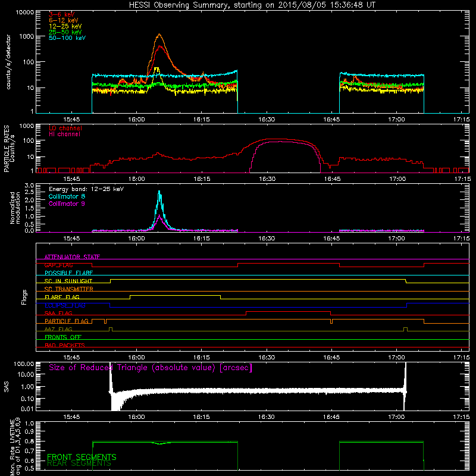The height and width of the screenshot is (476, 476).
Task: Select the Collimator 9 legend entry
Action: click(67, 203)
